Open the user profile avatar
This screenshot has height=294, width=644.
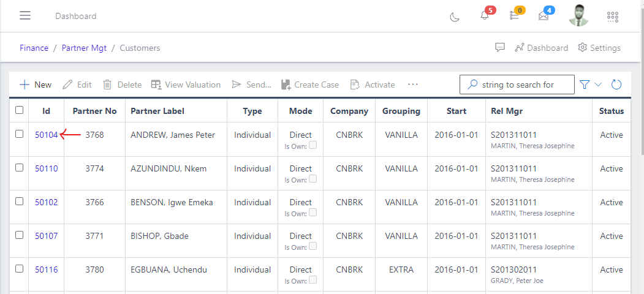click(x=578, y=15)
